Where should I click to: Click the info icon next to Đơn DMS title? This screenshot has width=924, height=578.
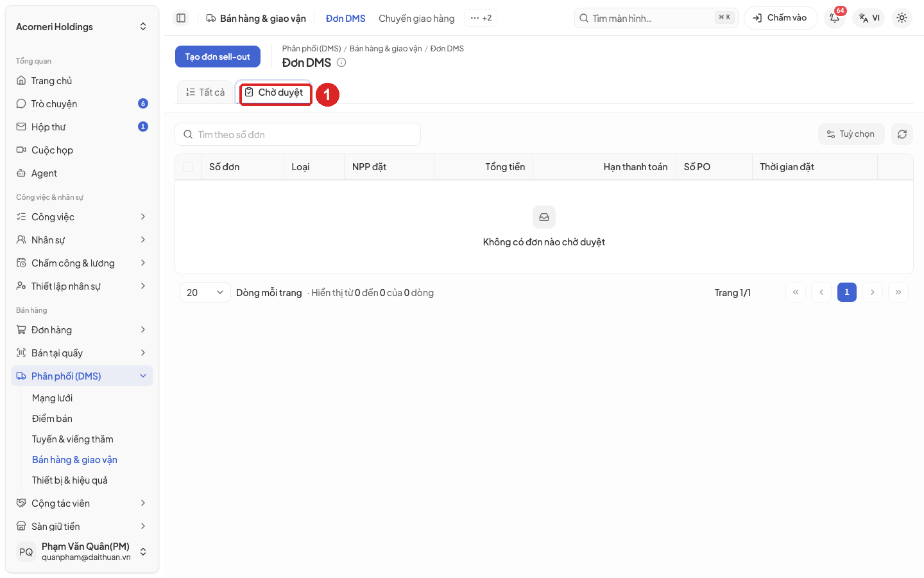[x=341, y=62]
